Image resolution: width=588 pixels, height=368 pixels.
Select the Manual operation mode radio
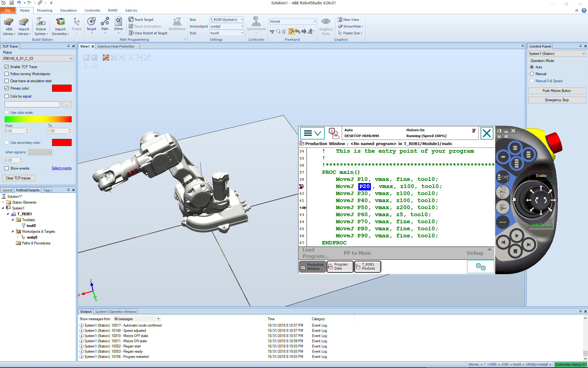coord(532,74)
